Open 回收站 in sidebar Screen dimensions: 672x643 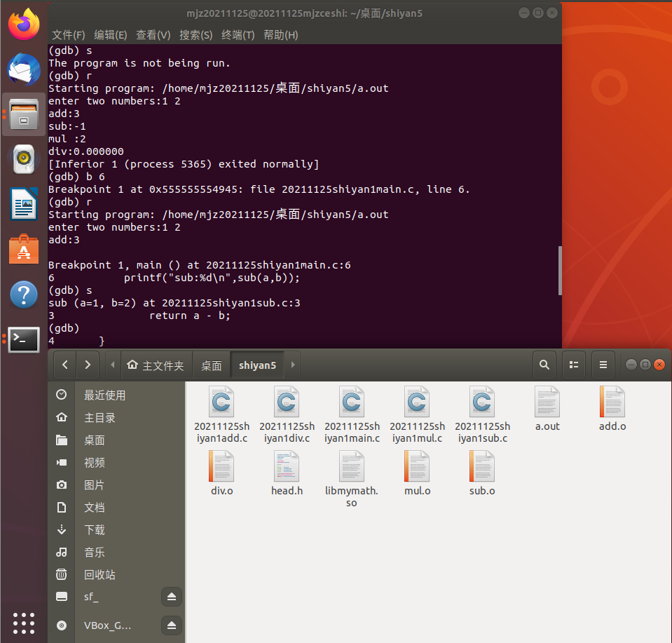click(116, 575)
